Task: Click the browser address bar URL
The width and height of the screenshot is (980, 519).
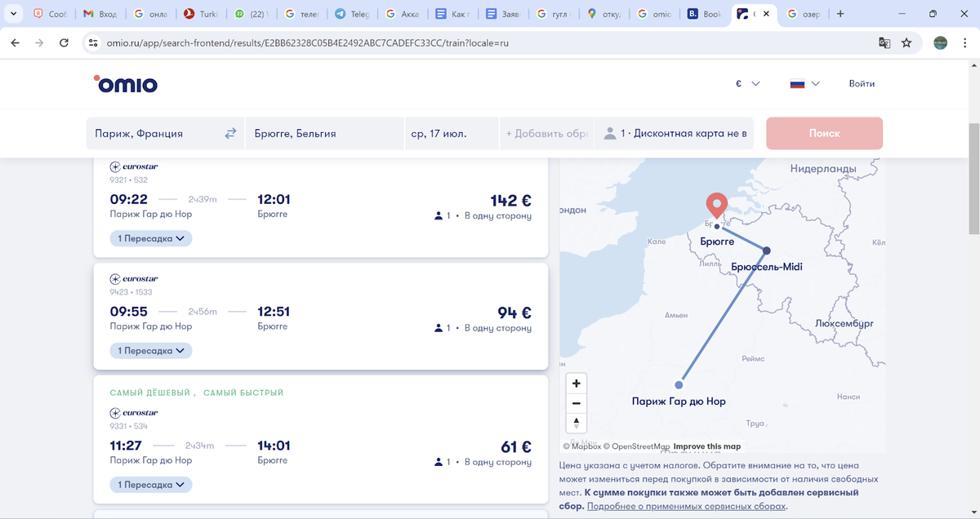Action: pos(307,42)
